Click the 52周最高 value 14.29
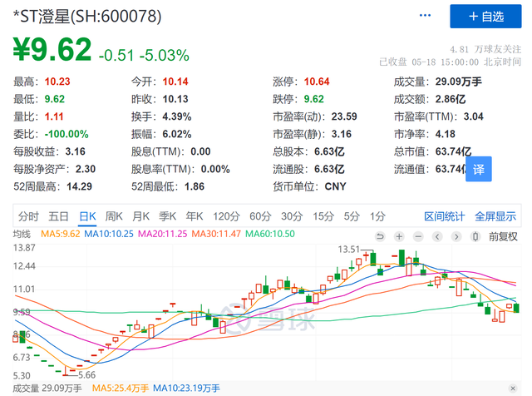The height and width of the screenshot is (396, 532). [79, 186]
